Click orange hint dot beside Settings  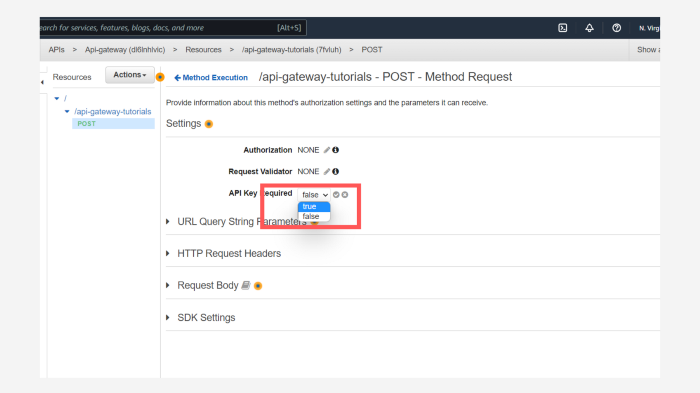(x=208, y=124)
